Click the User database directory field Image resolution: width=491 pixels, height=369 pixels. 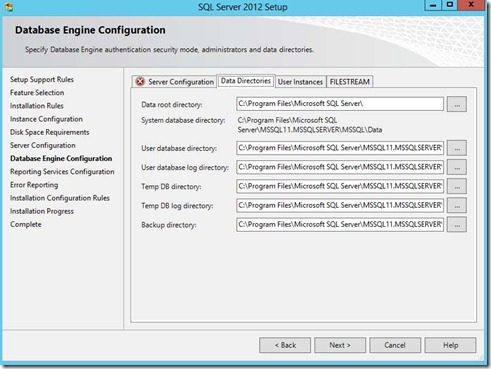point(340,148)
